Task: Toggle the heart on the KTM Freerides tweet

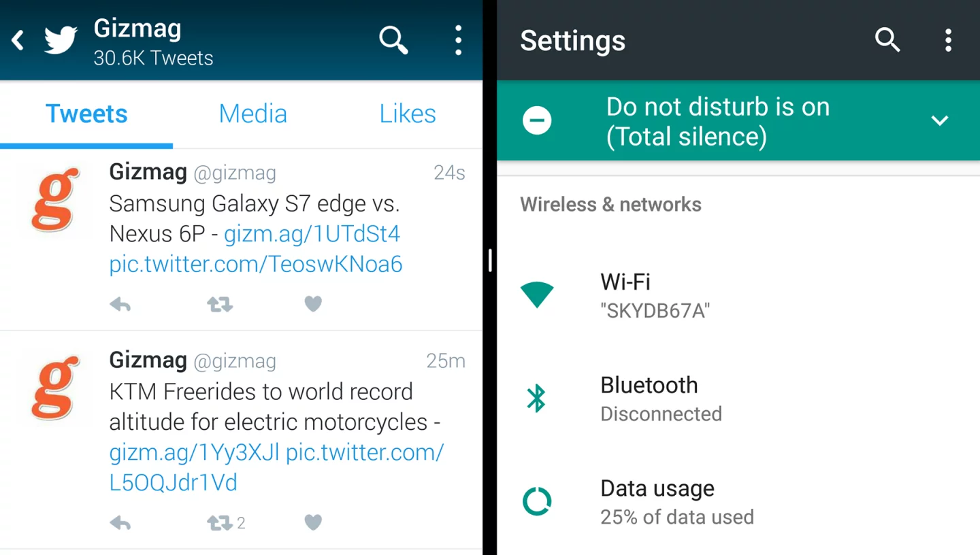Action: pyautogui.click(x=312, y=522)
